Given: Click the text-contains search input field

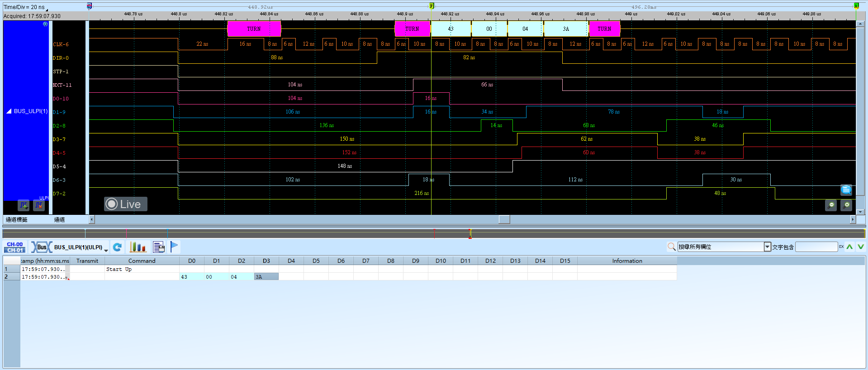Looking at the screenshot, I should tap(816, 247).
